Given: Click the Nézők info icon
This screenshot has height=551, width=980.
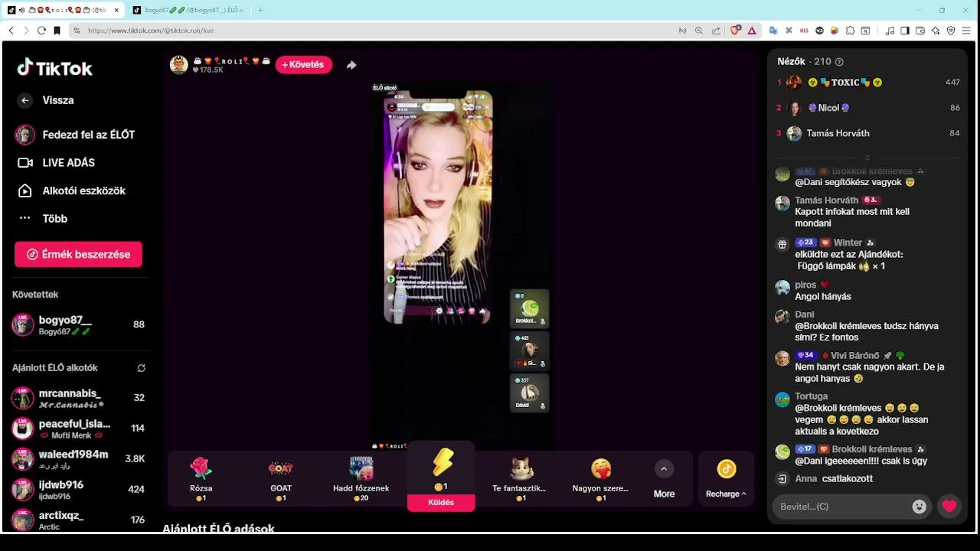Looking at the screenshot, I should coord(839,62).
